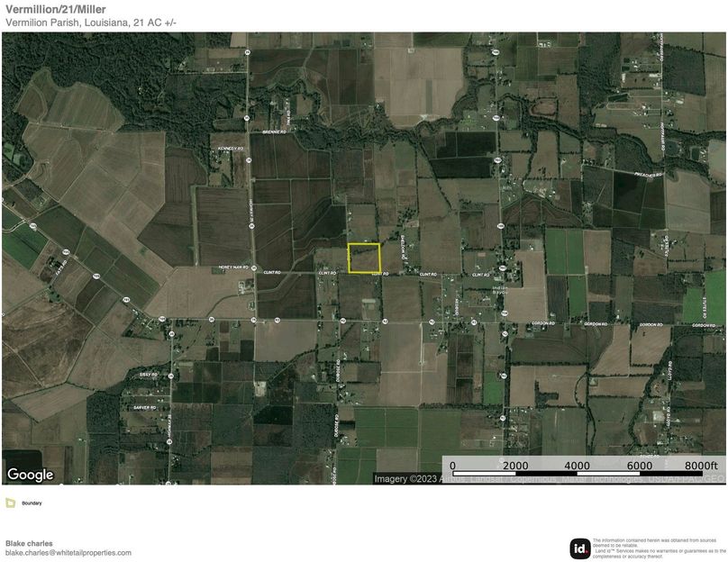Select the Sarver Rd label on the left
Screen dimensions: 728x562
(x=146, y=407)
